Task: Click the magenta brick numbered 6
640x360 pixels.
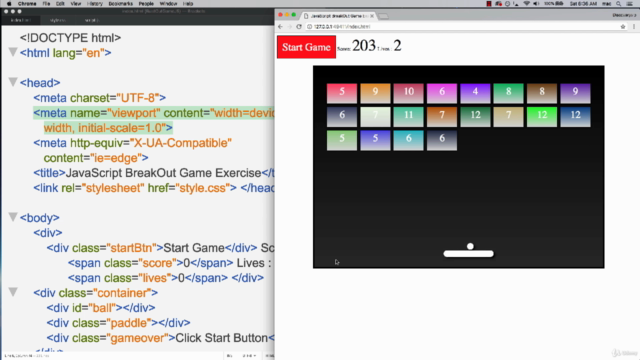Action: pos(442,93)
